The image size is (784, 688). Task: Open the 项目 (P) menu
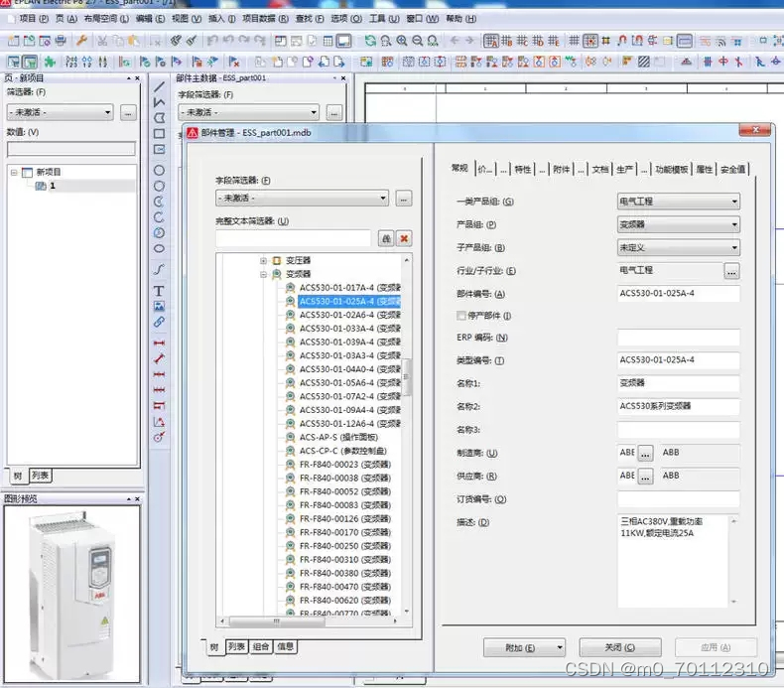tap(34, 19)
